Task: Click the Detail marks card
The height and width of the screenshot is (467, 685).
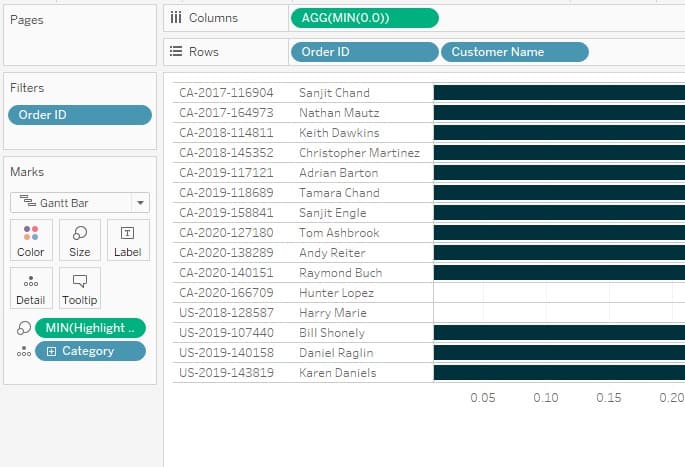Action: (x=31, y=288)
